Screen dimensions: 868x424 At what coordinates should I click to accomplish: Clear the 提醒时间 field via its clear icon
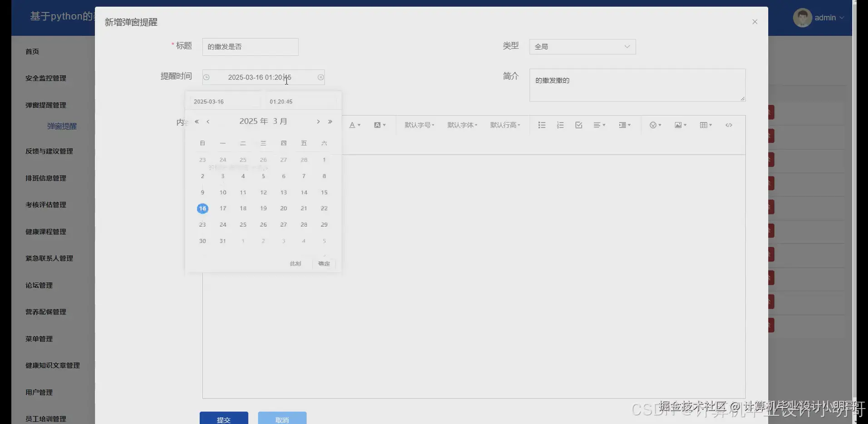coord(321,77)
